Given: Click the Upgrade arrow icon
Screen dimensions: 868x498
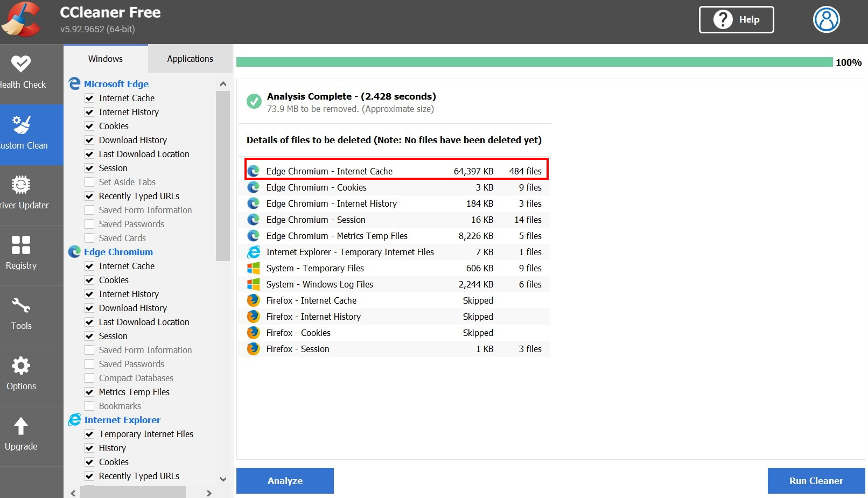Looking at the screenshot, I should pos(21,426).
